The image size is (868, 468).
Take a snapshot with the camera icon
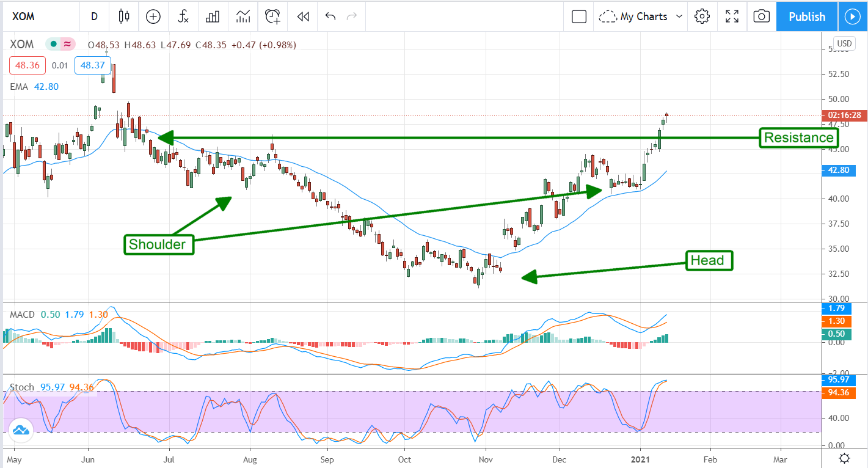point(761,16)
